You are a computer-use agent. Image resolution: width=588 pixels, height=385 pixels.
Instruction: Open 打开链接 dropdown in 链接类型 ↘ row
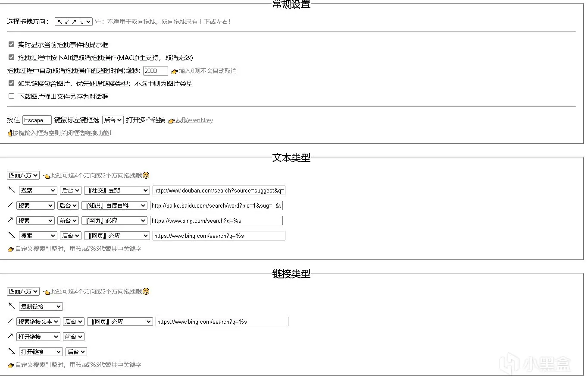[x=41, y=352]
